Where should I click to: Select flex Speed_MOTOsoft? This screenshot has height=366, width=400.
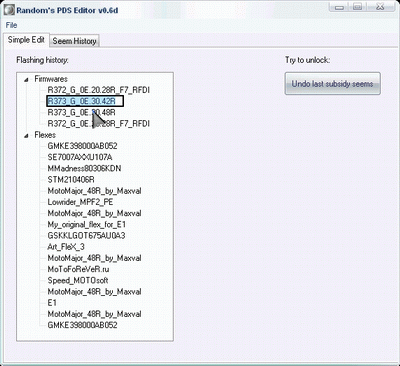click(78, 280)
